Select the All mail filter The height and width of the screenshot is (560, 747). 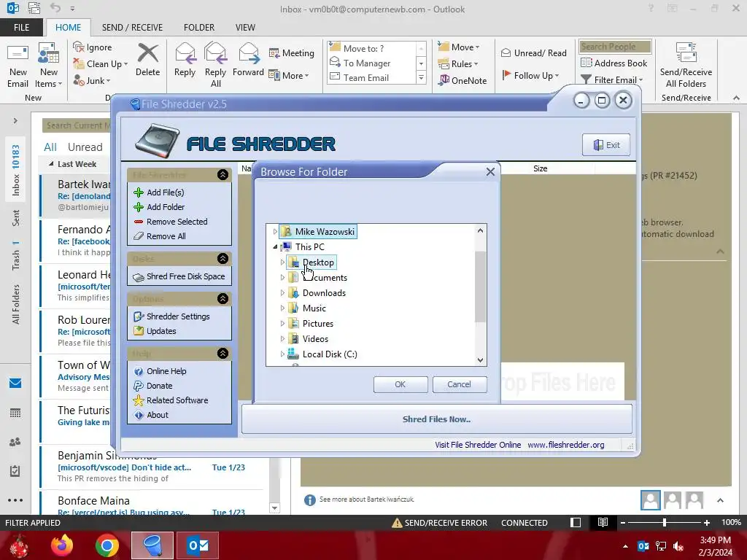50,147
